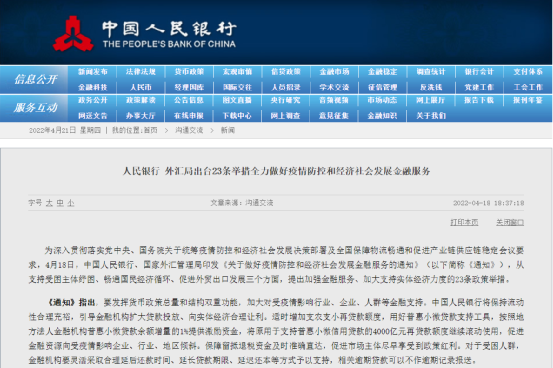553x368 pixels.
Task: Open 音频视频 under 服务互动
Action: pyautogui.click(x=334, y=100)
